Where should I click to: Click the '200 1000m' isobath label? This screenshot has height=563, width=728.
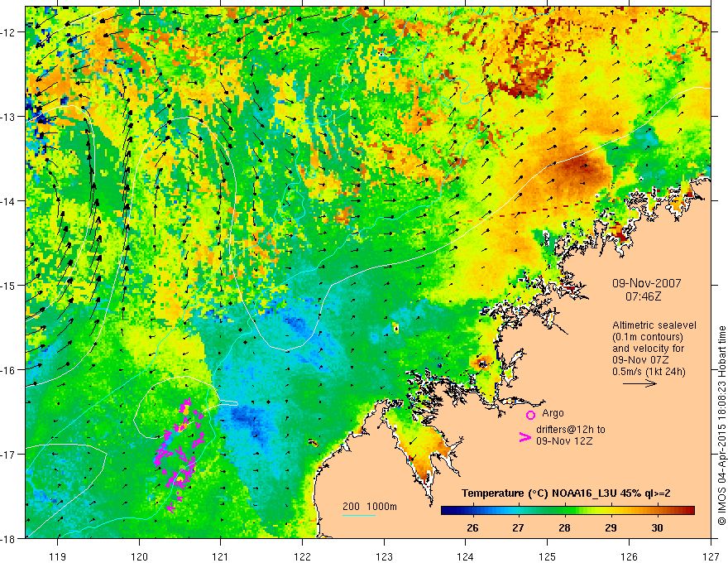point(370,507)
